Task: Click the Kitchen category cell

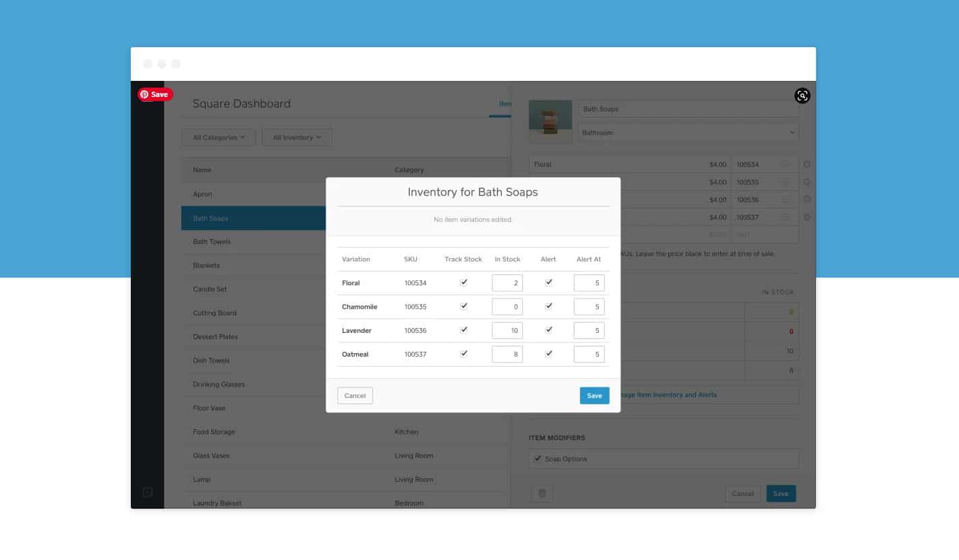Action: tap(406, 432)
